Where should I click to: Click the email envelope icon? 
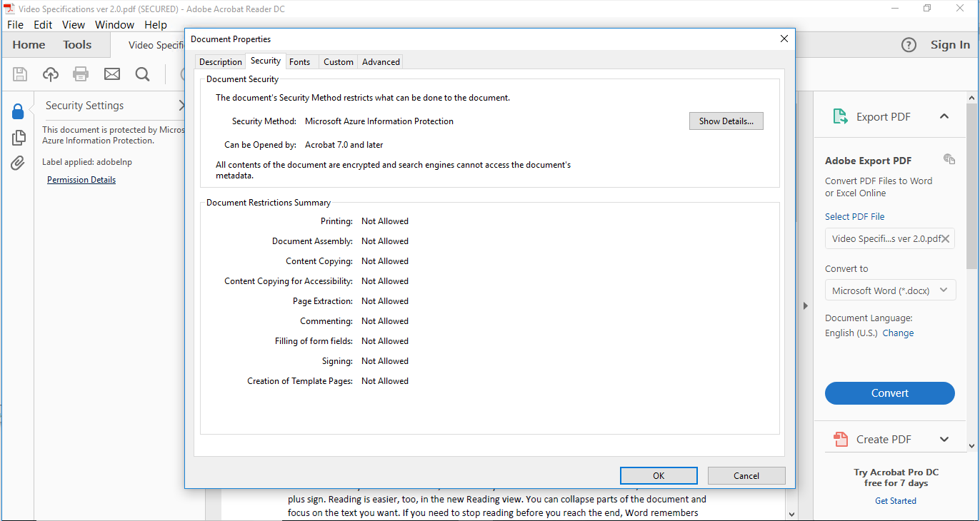click(x=111, y=74)
